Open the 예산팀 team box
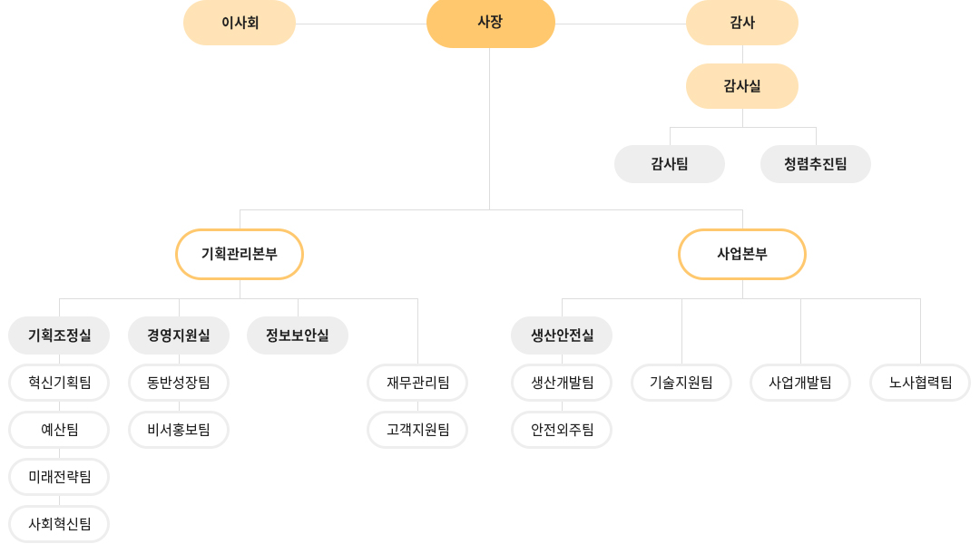The height and width of the screenshot is (544, 980). (59, 430)
